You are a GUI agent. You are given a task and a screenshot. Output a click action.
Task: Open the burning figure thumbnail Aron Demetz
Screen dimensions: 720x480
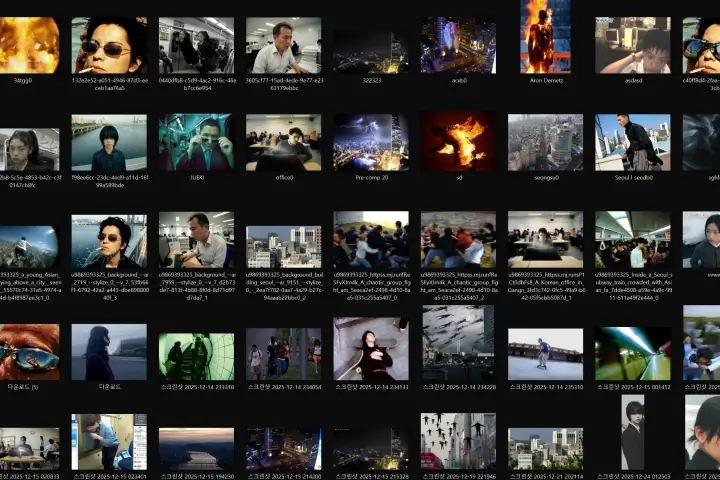546,37
